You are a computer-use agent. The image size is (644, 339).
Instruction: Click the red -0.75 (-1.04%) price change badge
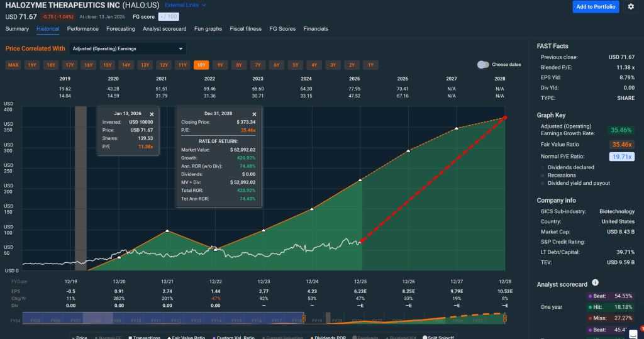pos(58,17)
